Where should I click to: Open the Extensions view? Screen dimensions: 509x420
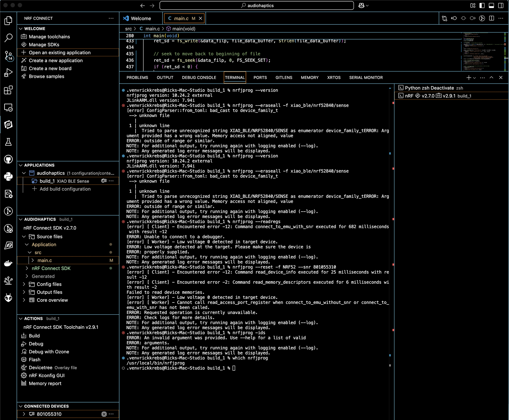(8, 90)
